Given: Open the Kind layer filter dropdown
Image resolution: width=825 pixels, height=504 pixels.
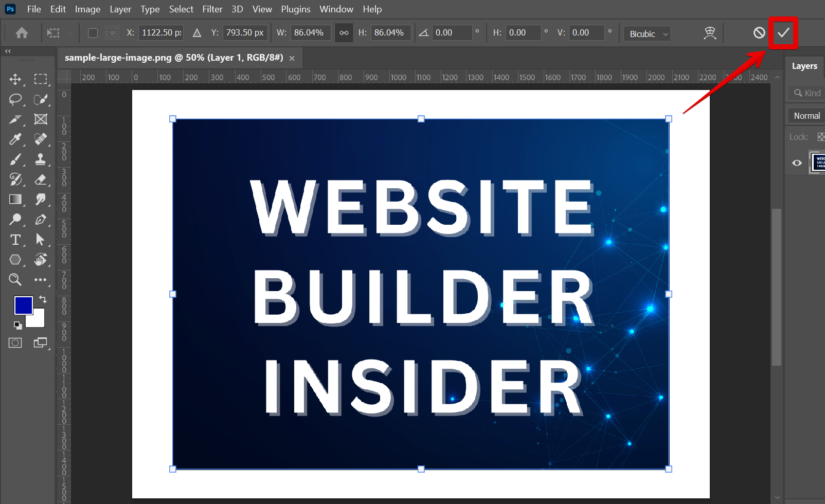Looking at the screenshot, I should pos(806,93).
